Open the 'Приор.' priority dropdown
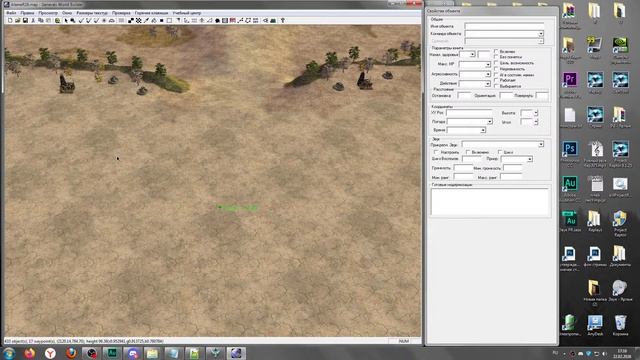This screenshot has height=360, width=640. click(x=529, y=159)
